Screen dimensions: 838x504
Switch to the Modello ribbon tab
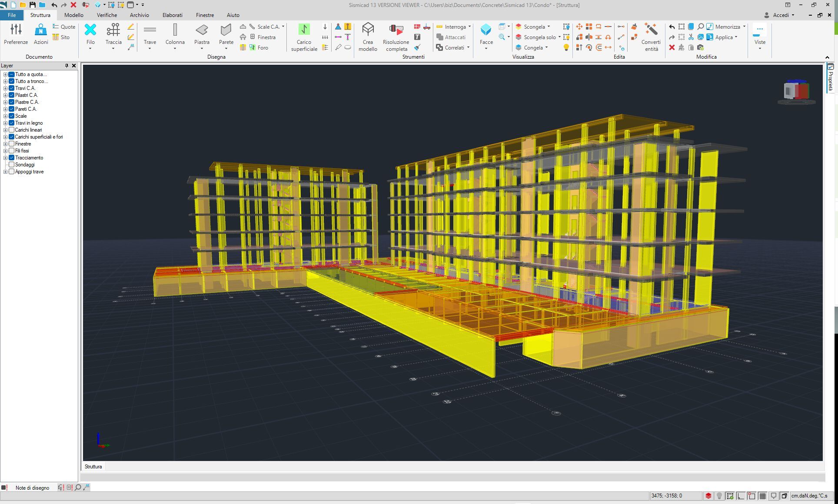click(74, 15)
